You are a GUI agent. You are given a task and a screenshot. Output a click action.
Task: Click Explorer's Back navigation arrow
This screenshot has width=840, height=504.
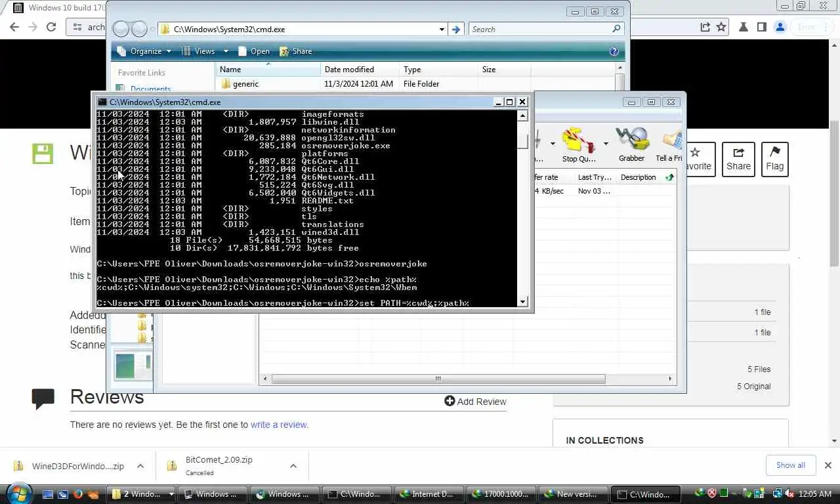(x=121, y=29)
